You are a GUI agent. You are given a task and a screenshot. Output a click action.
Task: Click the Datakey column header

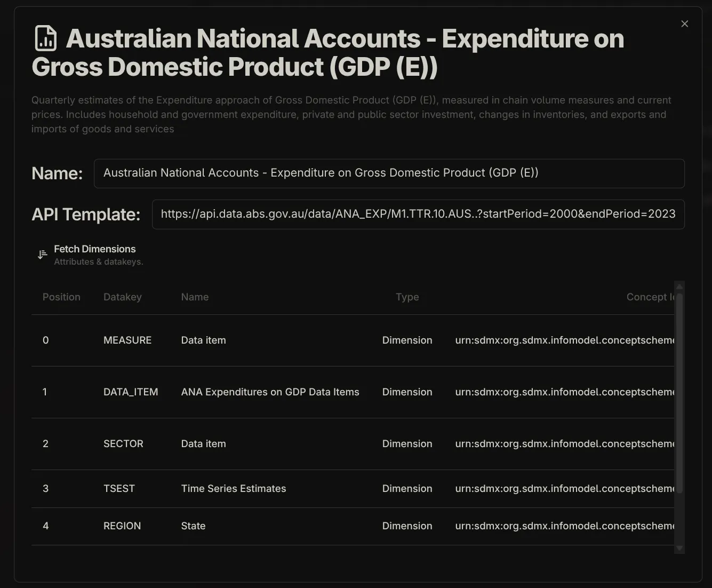(x=122, y=297)
